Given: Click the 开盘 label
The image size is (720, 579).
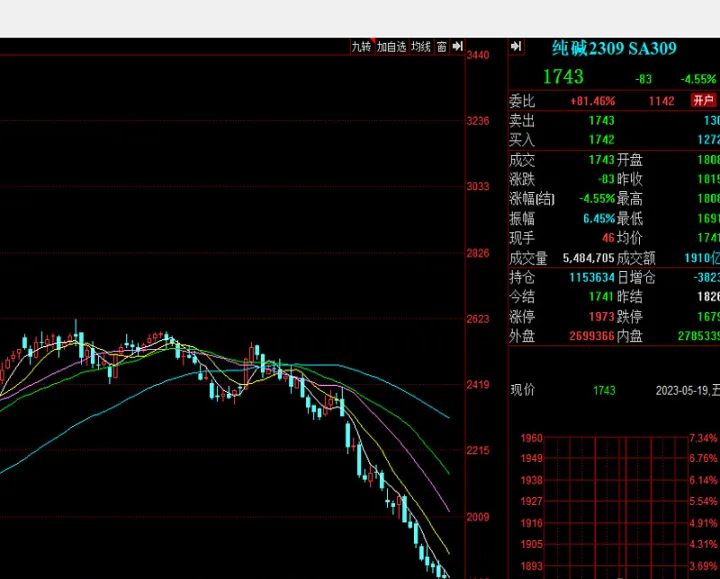Looking at the screenshot, I should pyautogui.click(x=630, y=160).
